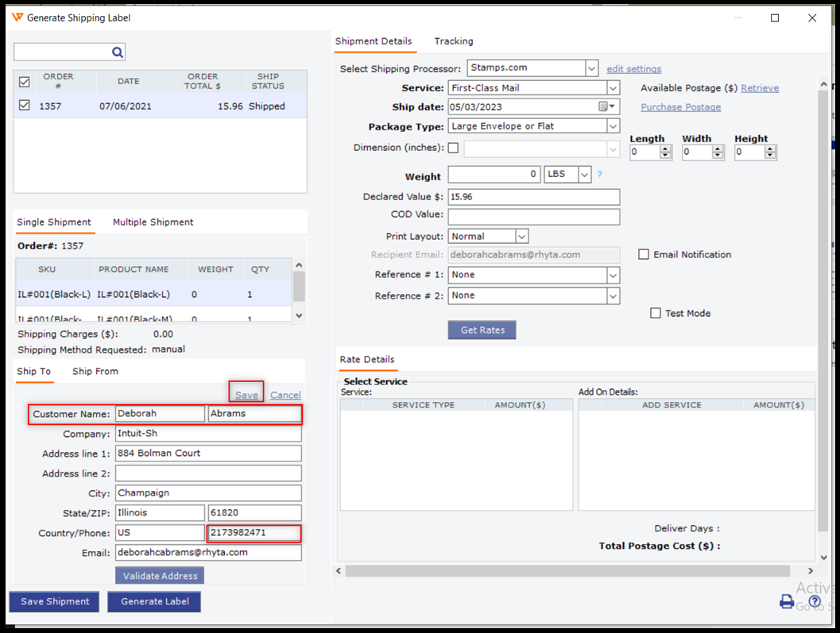Click the Purchase Postage link
The width and height of the screenshot is (840, 633).
point(680,107)
